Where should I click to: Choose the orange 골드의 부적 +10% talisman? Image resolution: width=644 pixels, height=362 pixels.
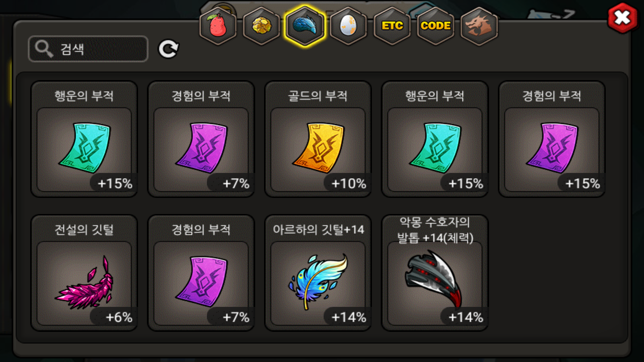(318, 139)
